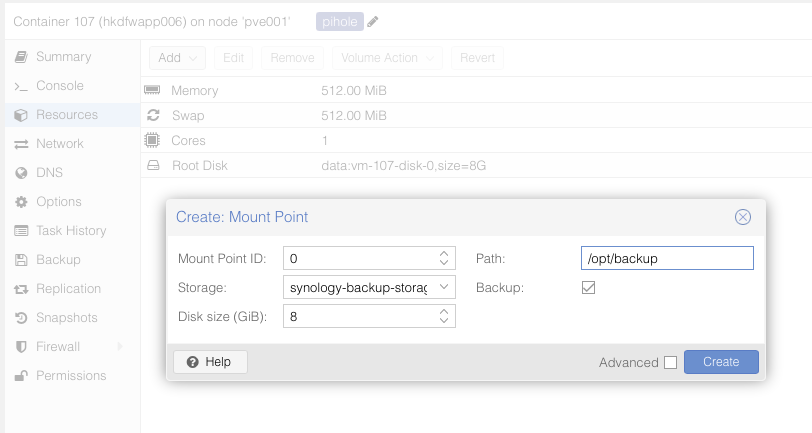Click into the Disk size (GiB) field
Screen dimensions: 812x433
[360, 316]
